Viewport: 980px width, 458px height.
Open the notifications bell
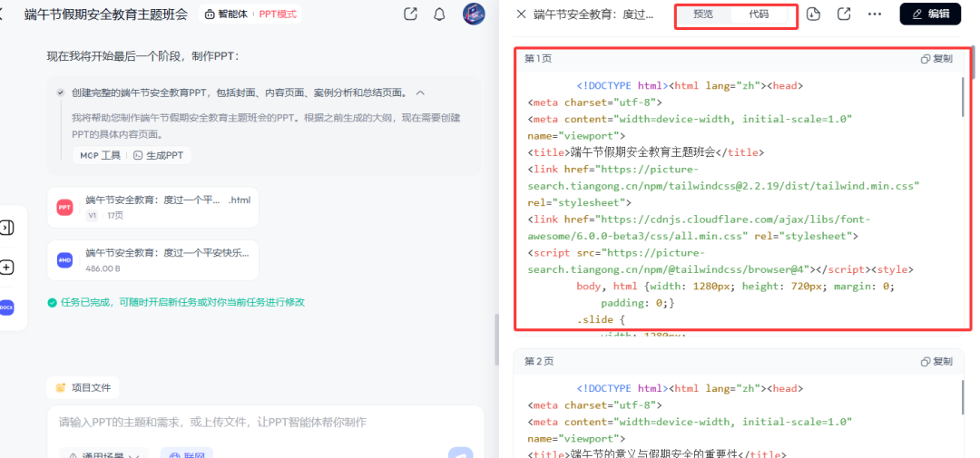point(439,14)
